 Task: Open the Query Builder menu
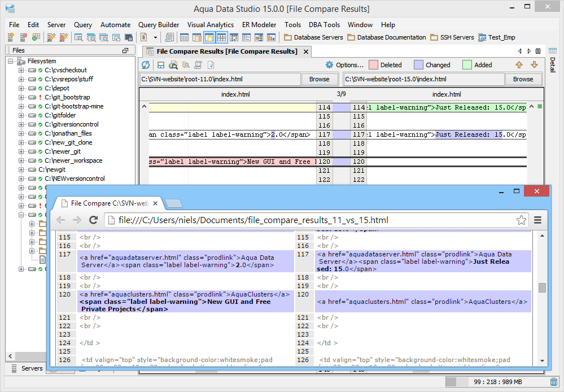(x=159, y=25)
